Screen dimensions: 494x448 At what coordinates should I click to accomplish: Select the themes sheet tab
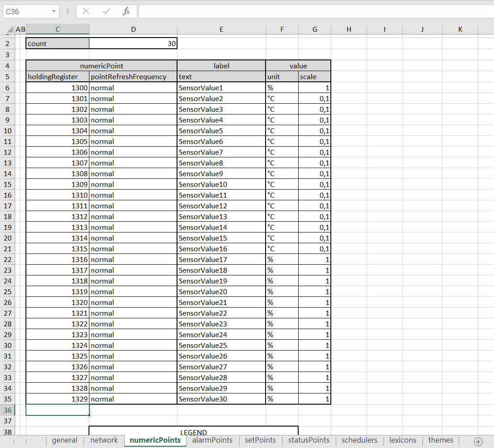click(440, 440)
